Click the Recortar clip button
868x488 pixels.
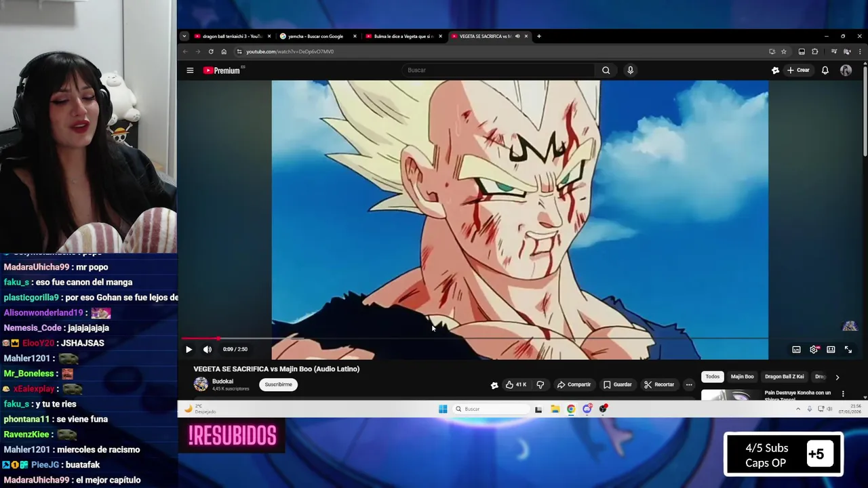tap(659, 384)
